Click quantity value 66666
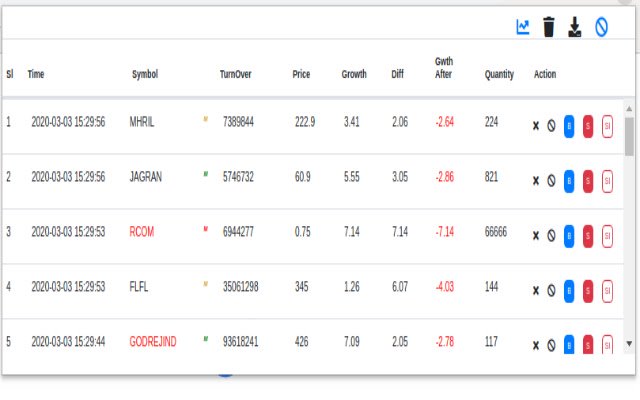 pyautogui.click(x=496, y=232)
